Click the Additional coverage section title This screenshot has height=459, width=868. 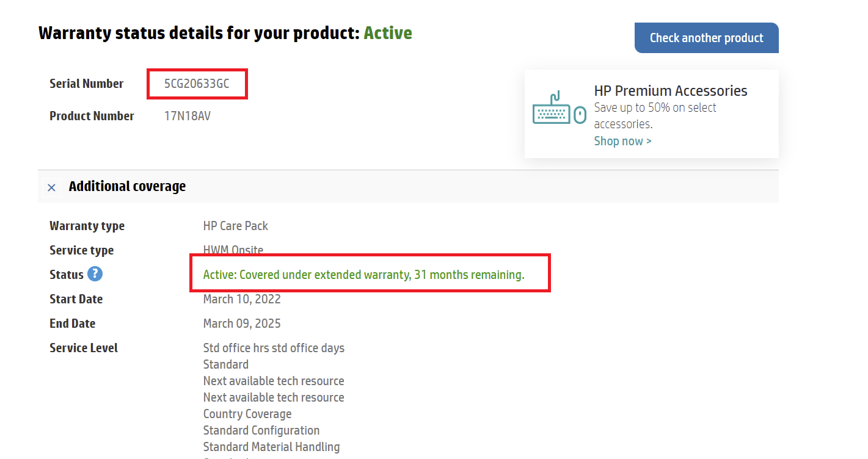pos(127,186)
